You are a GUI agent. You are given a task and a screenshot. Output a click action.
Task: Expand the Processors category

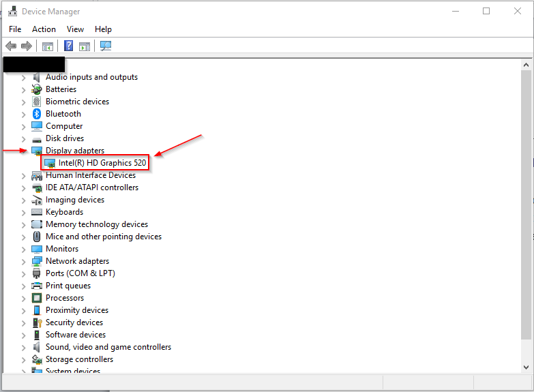pyautogui.click(x=23, y=298)
